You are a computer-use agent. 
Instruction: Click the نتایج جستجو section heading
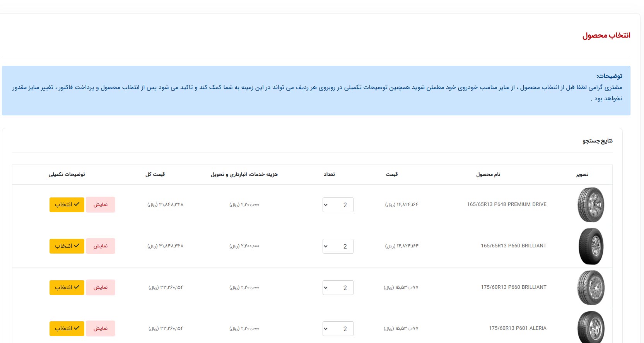click(598, 141)
